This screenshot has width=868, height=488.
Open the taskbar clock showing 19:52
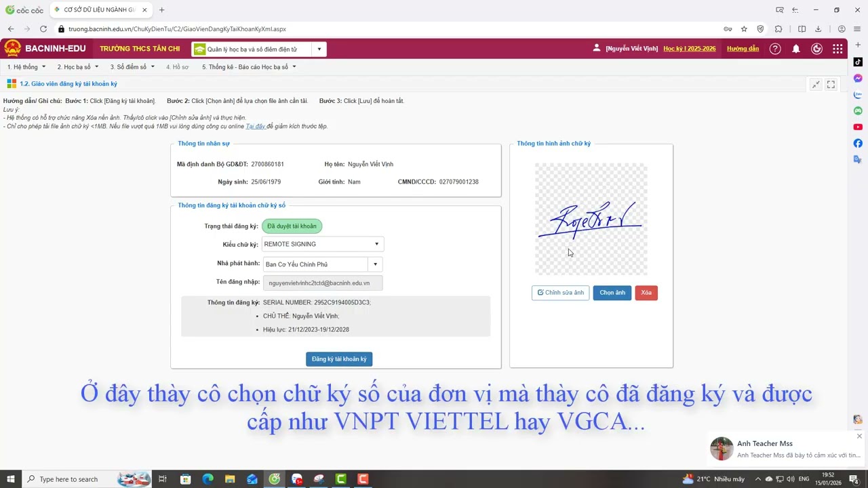(828, 479)
